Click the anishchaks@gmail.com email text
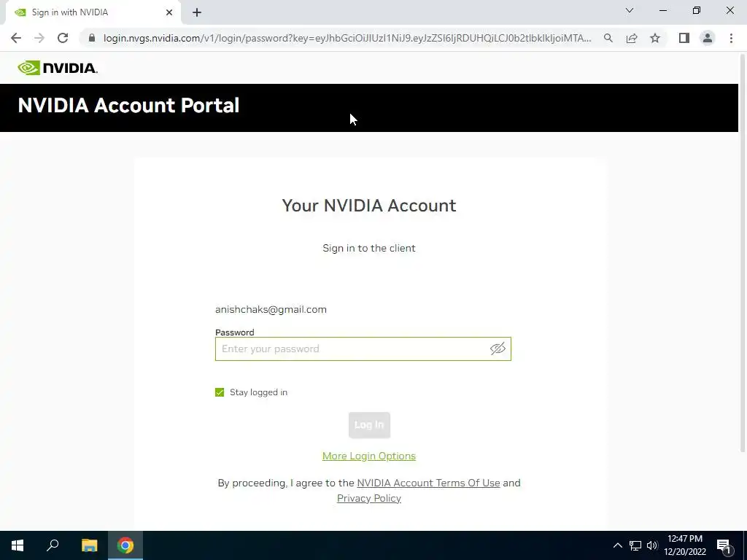This screenshot has width=747, height=560. [x=271, y=309]
